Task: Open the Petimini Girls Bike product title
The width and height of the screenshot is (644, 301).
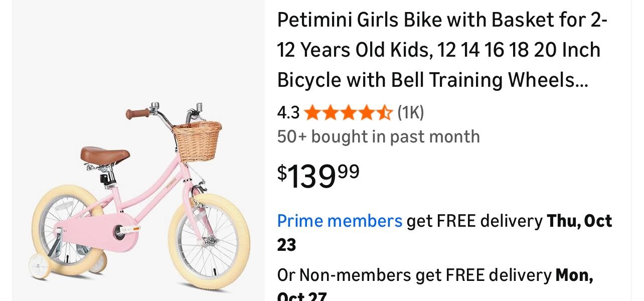Action: 441,49
